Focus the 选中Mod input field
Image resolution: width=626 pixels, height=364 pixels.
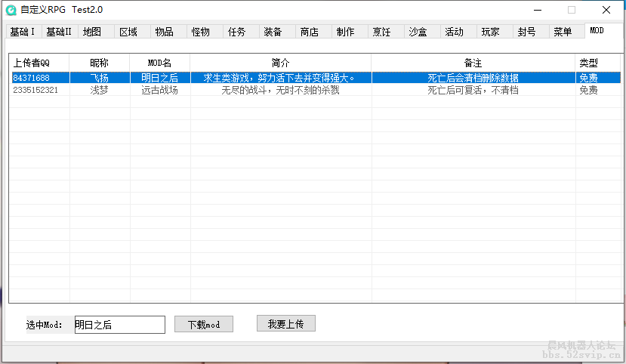[x=120, y=325]
